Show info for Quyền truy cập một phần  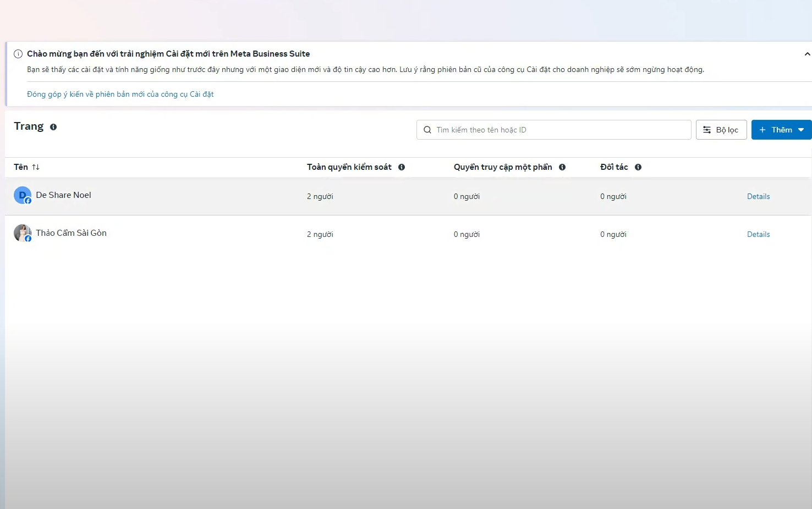pos(562,167)
